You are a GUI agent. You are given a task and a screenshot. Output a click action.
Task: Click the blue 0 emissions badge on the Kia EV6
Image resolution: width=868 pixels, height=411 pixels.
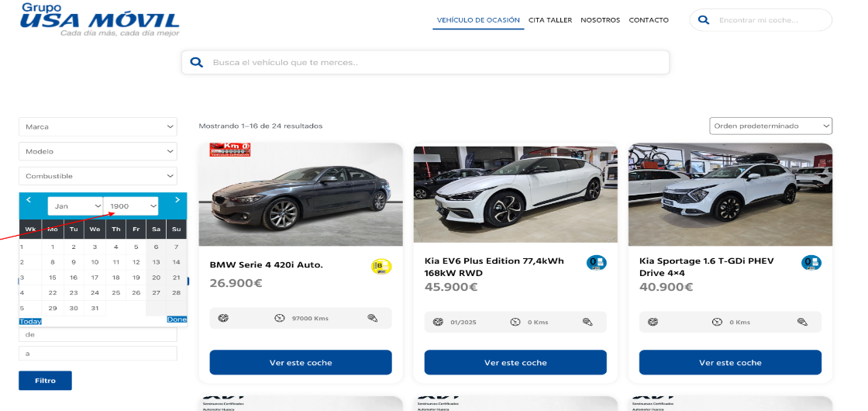pyautogui.click(x=596, y=263)
